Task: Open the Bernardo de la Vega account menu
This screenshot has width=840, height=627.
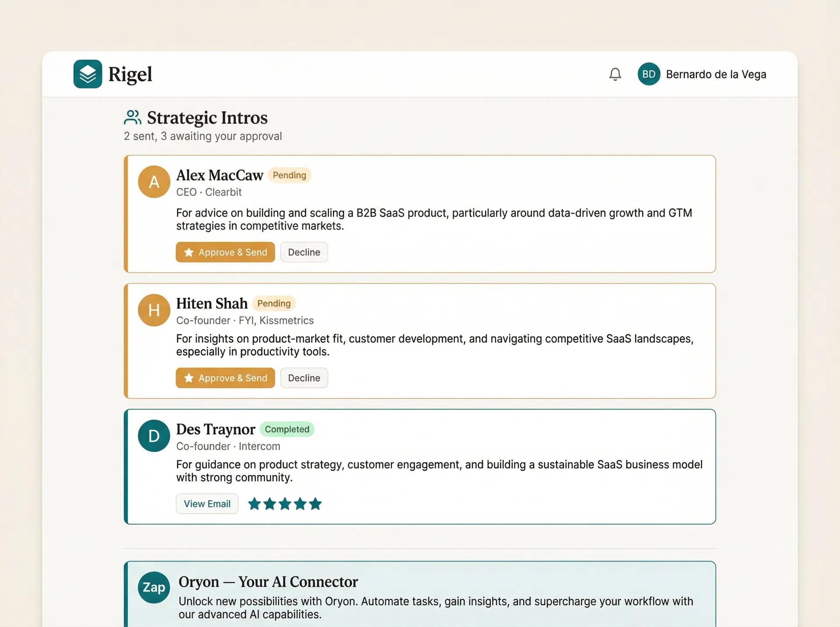Action: [716, 74]
